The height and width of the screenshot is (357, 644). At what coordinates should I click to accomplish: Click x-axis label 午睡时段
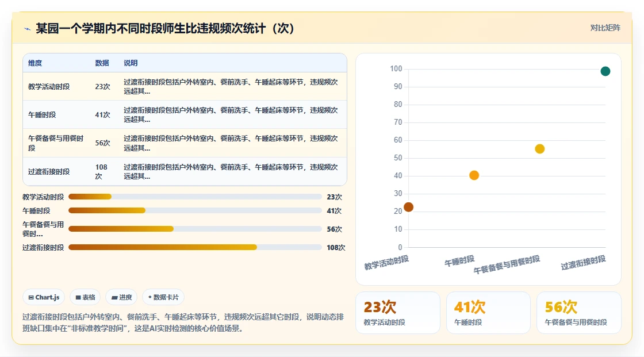459,261
